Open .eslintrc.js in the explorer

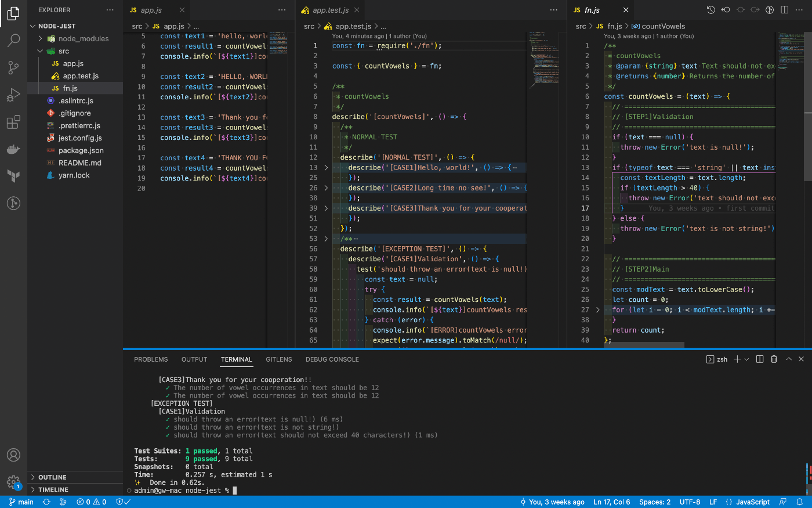[x=76, y=101]
